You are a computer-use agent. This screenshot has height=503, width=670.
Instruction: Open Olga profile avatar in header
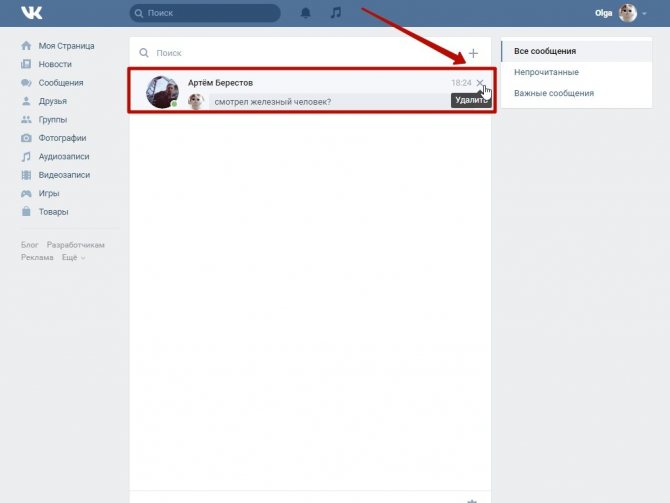pyautogui.click(x=628, y=13)
